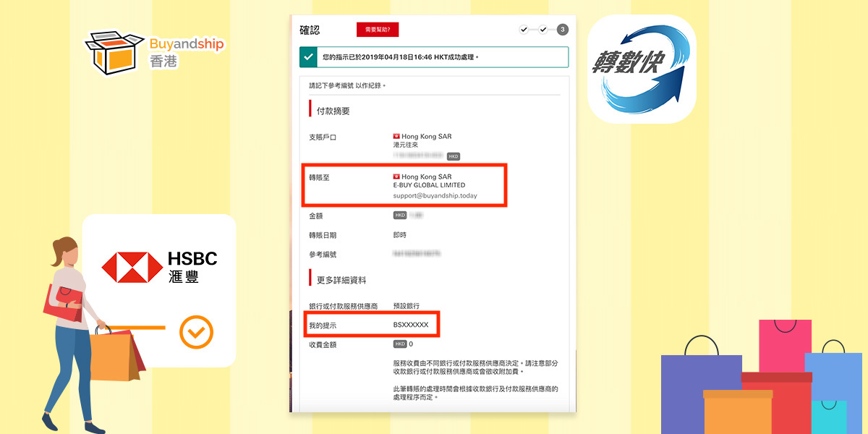Click the Hong Kong flag in 轉賬至 row
Screen dimensions: 868x434
pos(396,176)
